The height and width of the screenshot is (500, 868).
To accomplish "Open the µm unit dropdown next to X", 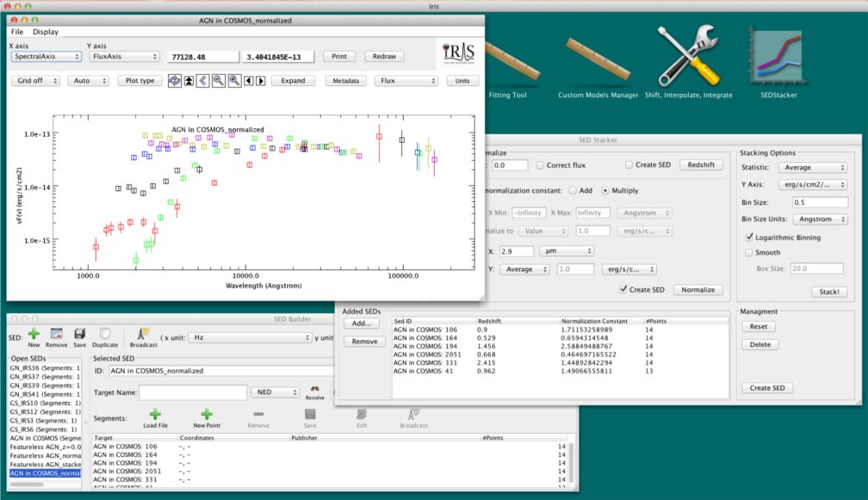I will pyautogui.click(x=567, y=251).
